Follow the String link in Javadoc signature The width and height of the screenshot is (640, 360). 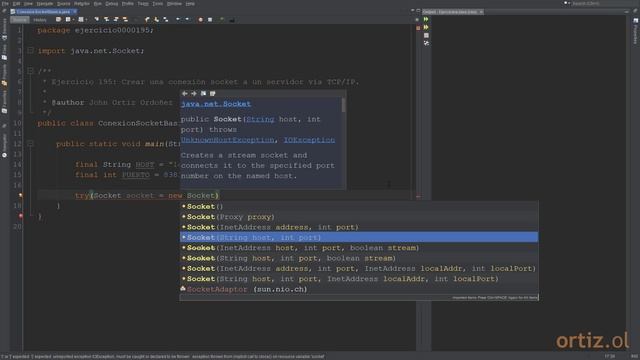(x=260, y=119)
